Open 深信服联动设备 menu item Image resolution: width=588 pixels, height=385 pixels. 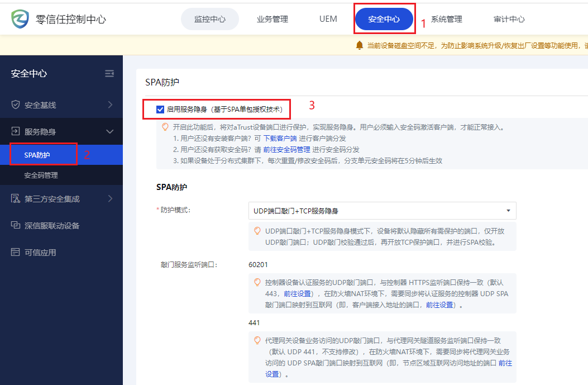[x=61, y=225]
